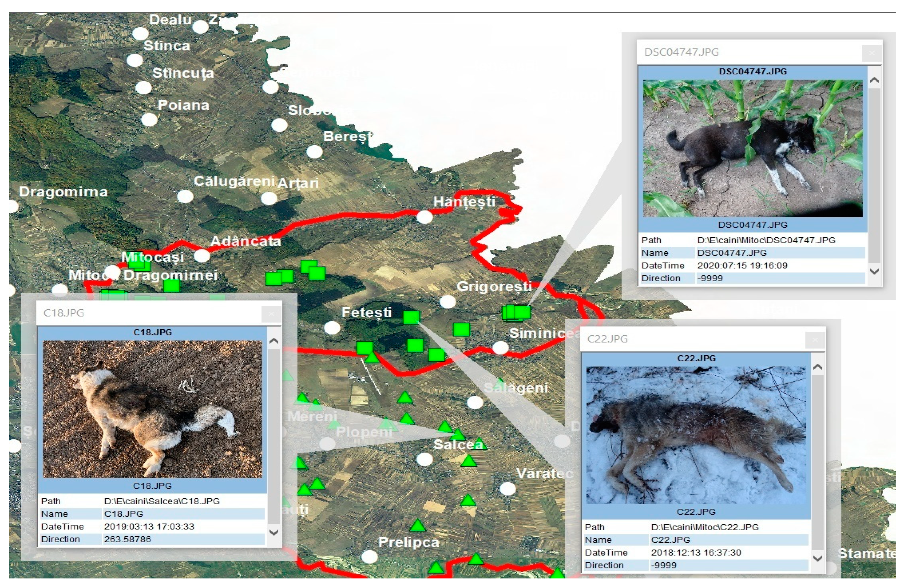
Task: Click white locality dot below Adâncata label
Action: click(x=202, y=256)
